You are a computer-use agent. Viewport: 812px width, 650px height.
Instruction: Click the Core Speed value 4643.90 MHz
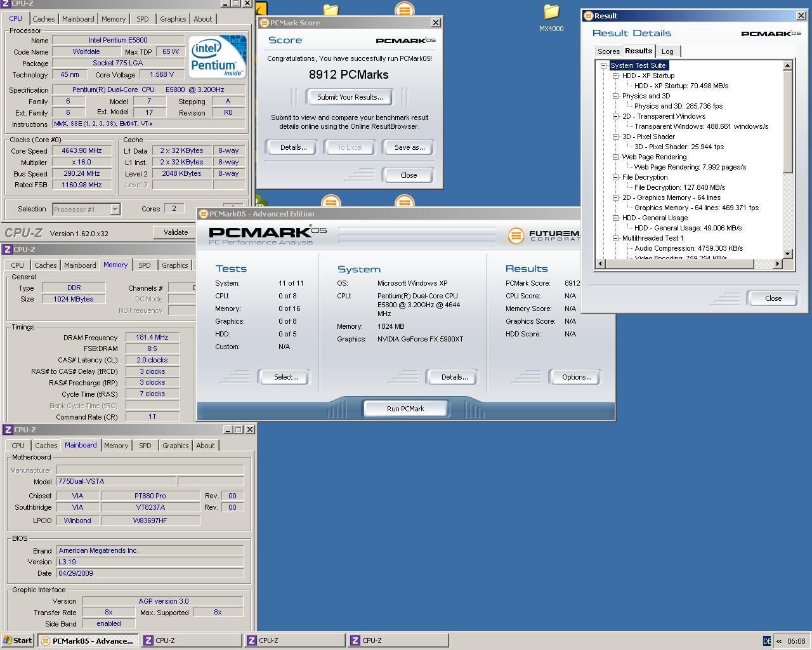pos(82,151)
